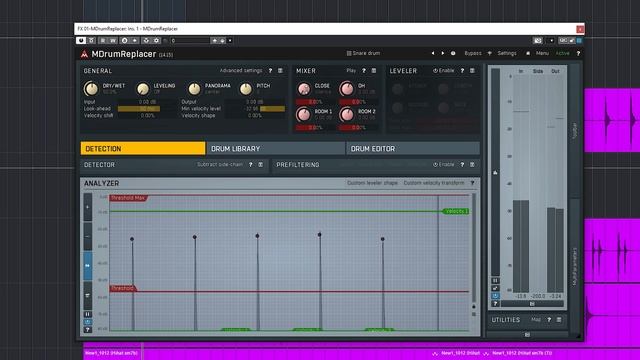This screenshot has height=360, width=640.
Task: Open help for Leveler panel
Action: click(x=462, y=71)
